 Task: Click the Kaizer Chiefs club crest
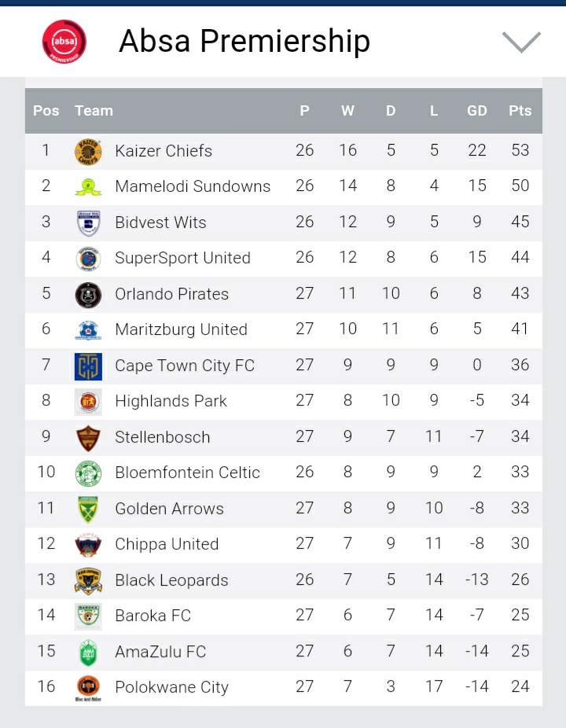[x=88, y=151]
